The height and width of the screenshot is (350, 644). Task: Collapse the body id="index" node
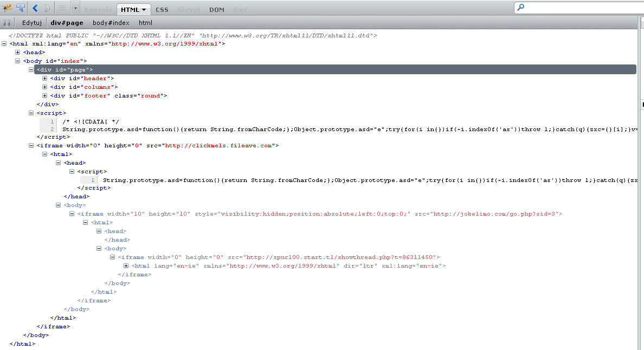pyautogui.click(x=18, y=61)
